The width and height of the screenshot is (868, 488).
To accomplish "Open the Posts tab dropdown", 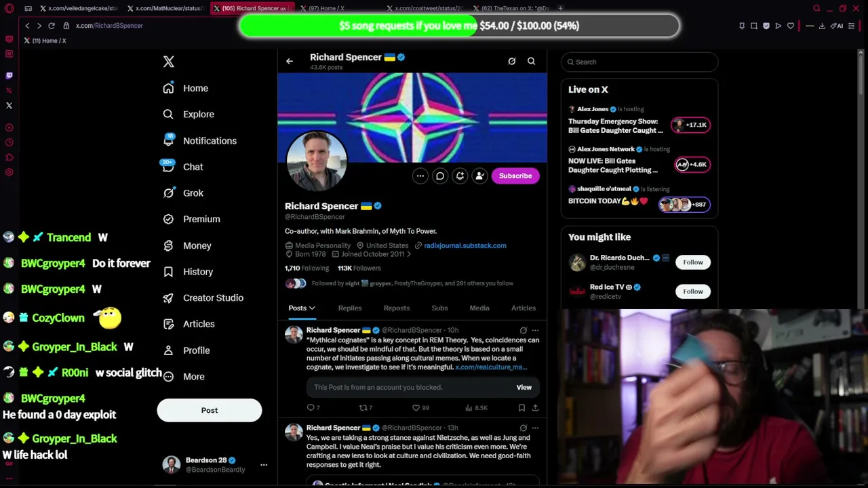I will [302, 308].
